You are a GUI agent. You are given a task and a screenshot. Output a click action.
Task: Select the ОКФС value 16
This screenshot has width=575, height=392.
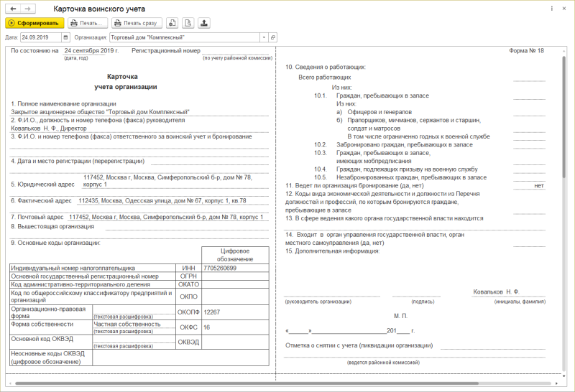pos(235,327)
